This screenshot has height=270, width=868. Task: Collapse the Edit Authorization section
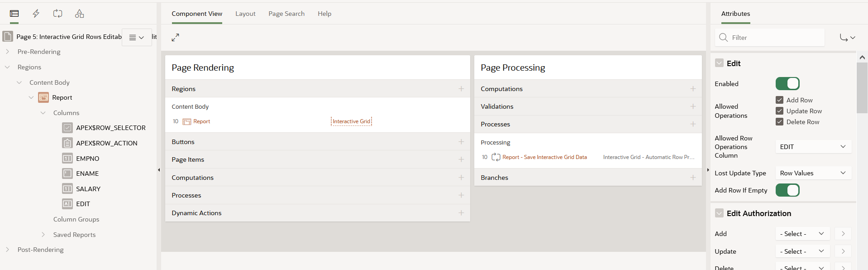click(719, 213)
